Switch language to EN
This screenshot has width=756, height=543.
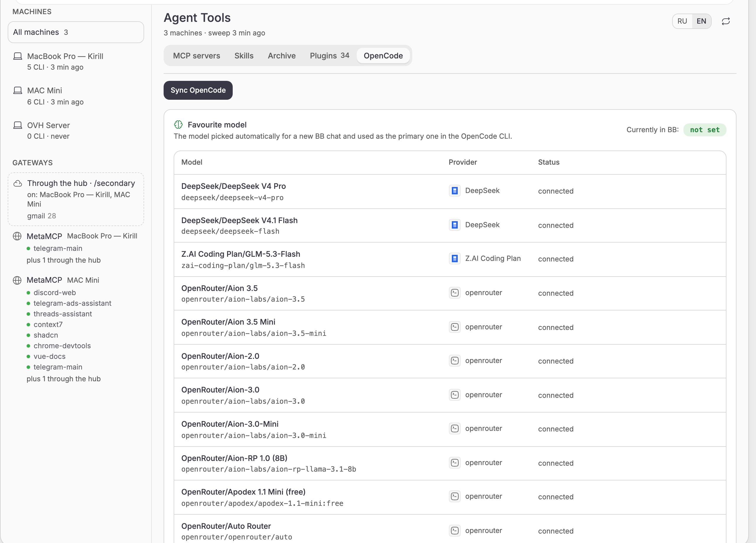click(701, 21)
